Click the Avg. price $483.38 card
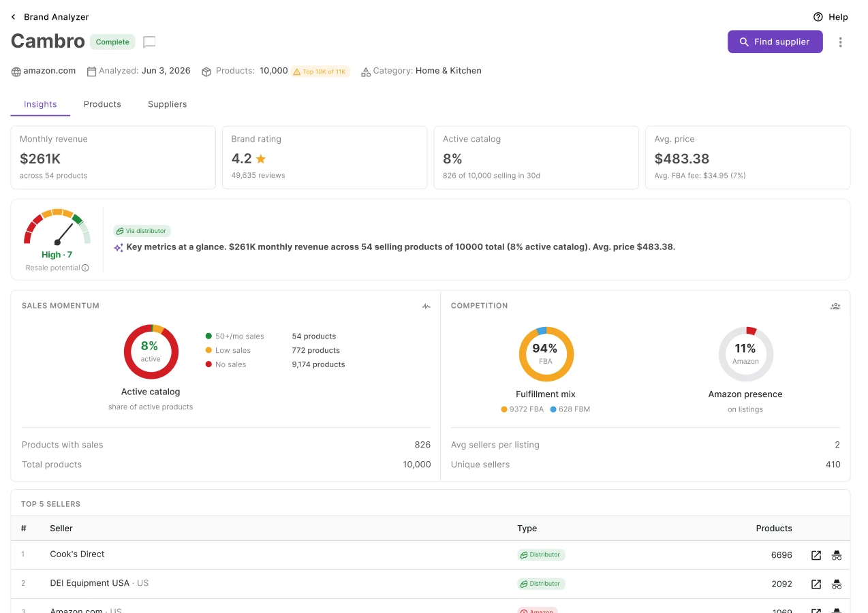The height and width of the screenshot is (613, 868). point(747,157)
